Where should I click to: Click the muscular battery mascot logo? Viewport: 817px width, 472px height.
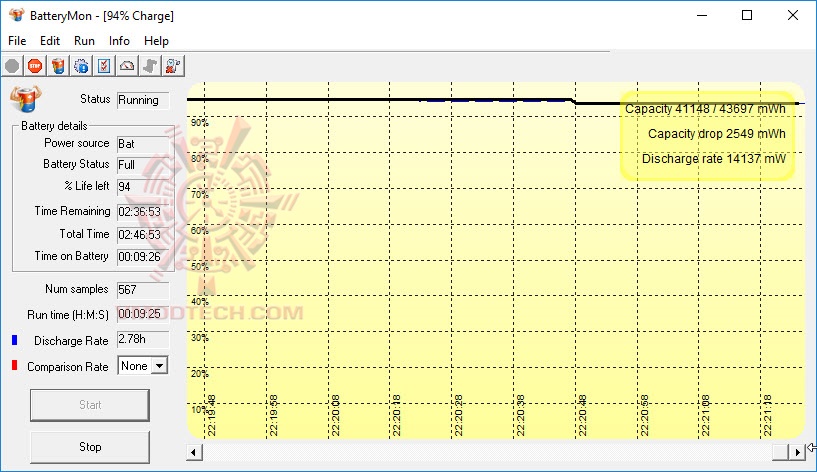coord(26,99)
